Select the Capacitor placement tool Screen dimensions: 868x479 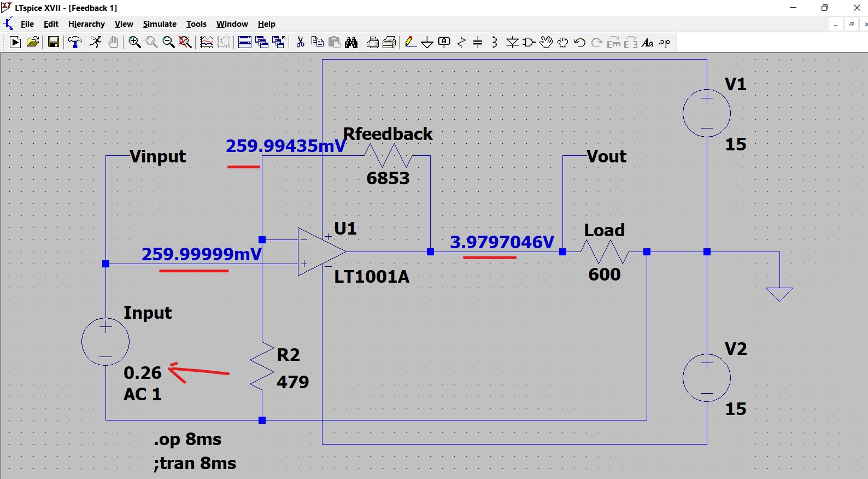click(x=478, y=43)
